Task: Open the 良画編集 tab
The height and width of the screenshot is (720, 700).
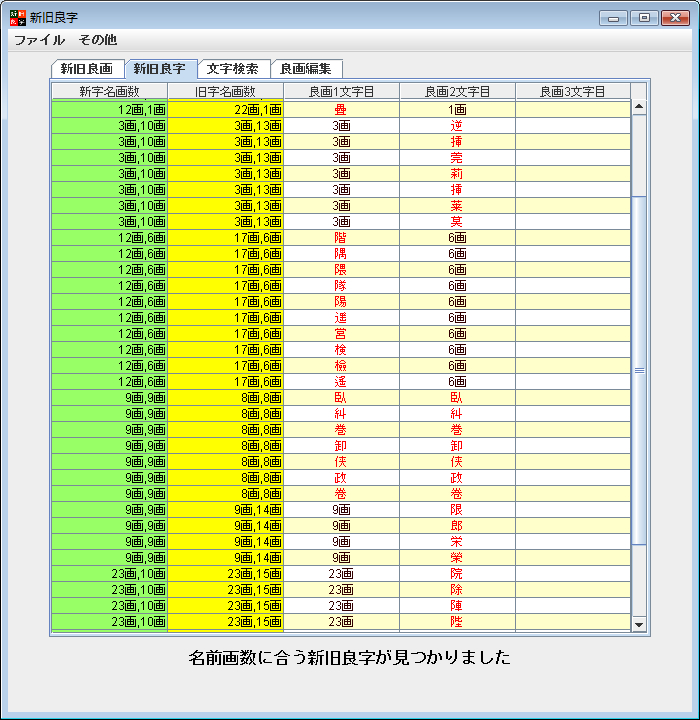Action: click(x=306, y=69)
